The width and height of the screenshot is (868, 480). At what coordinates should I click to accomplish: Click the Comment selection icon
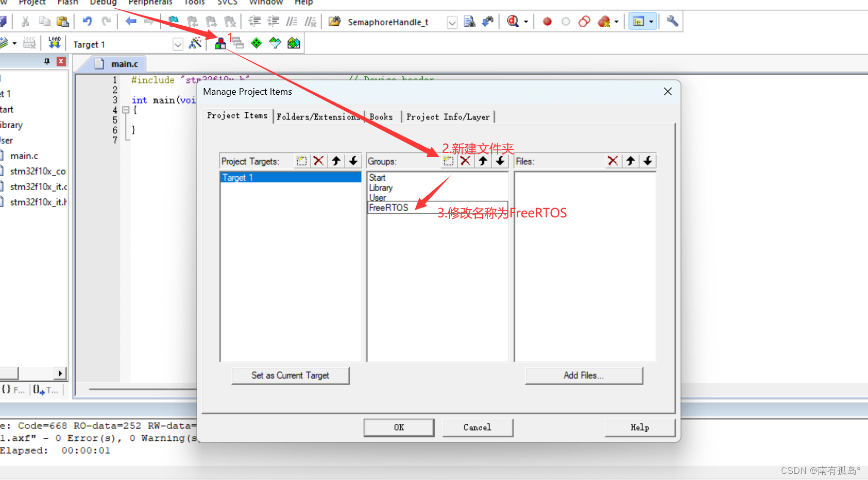point(292,21)
